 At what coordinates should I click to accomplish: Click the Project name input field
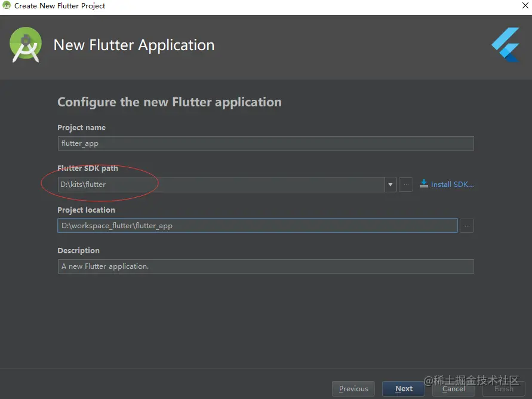tap(266, 143)
